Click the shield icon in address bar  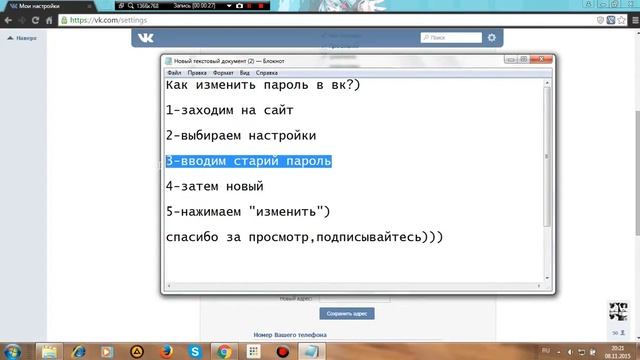pyautogui.click(x=600, y=20)
